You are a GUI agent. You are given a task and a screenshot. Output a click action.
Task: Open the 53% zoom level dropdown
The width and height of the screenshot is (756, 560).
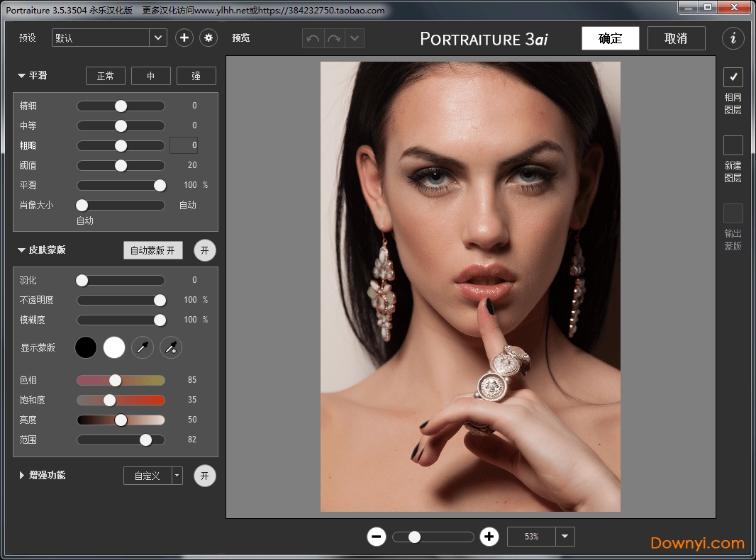tap(565, 537)
